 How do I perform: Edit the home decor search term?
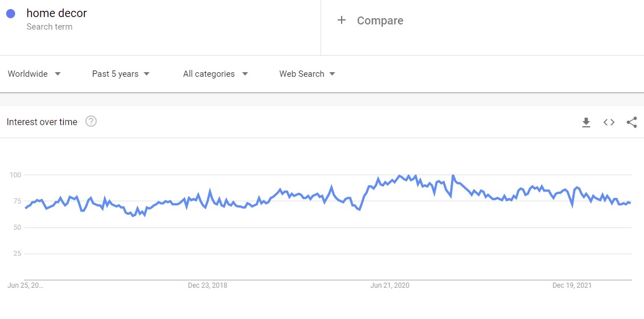coord(56,13)
